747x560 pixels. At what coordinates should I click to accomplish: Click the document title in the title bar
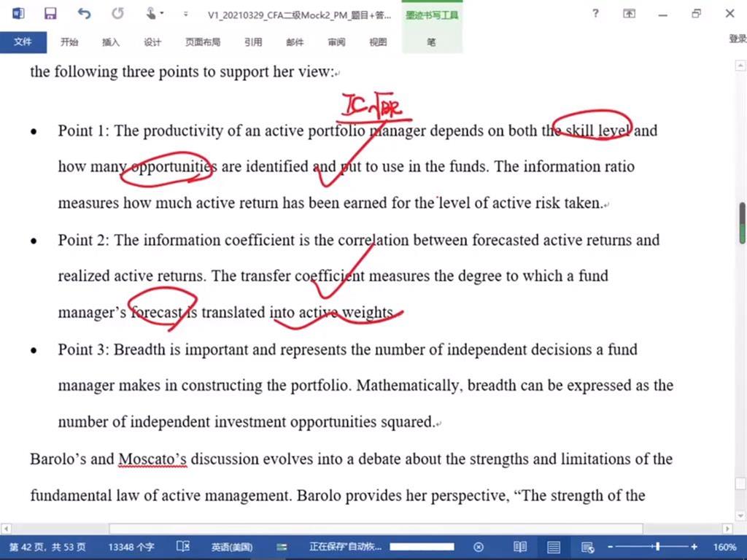[299, 15]
